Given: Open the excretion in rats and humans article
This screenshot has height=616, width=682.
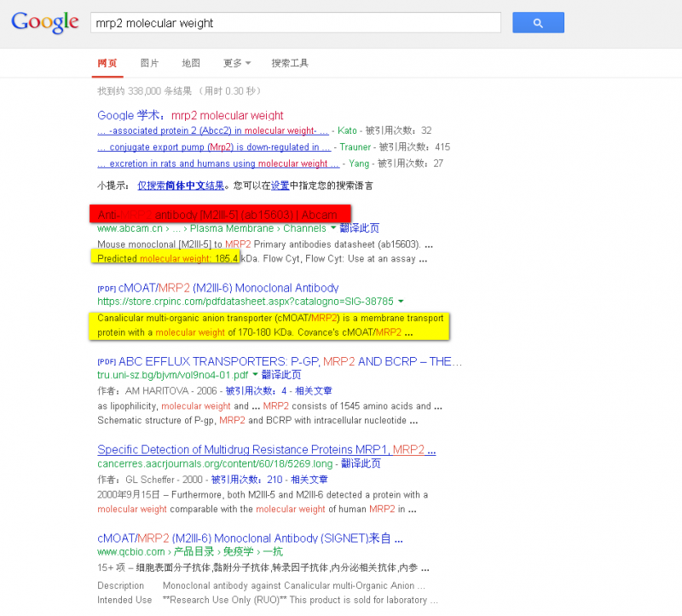Looking at the screenshot, I should (x=218, y=164).
